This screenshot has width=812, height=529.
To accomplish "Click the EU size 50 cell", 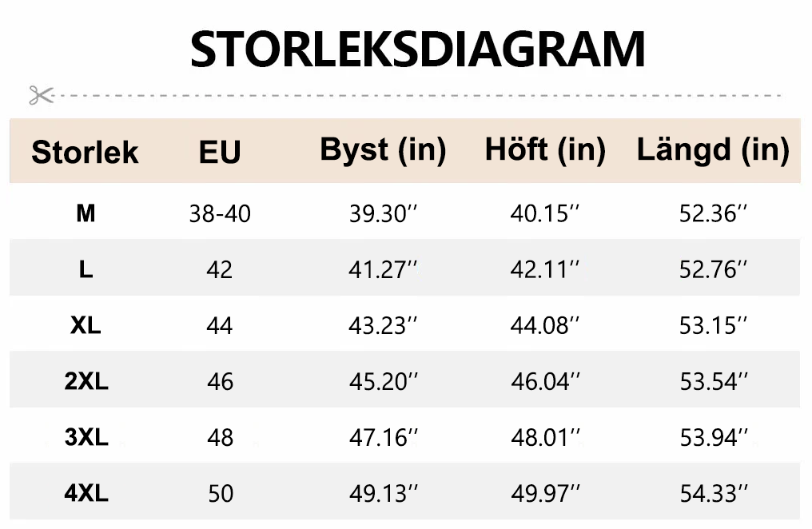I will (220, 494).
